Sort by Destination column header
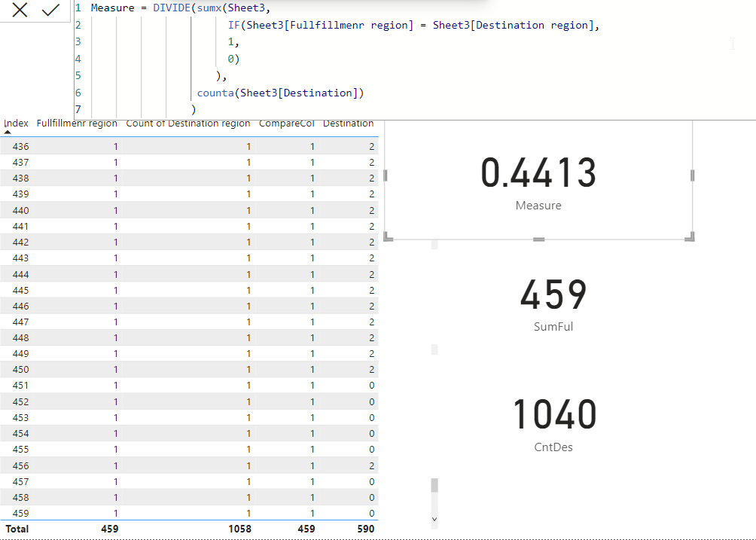The width and height of the screenshot is (756, 540). click(348, 124)
